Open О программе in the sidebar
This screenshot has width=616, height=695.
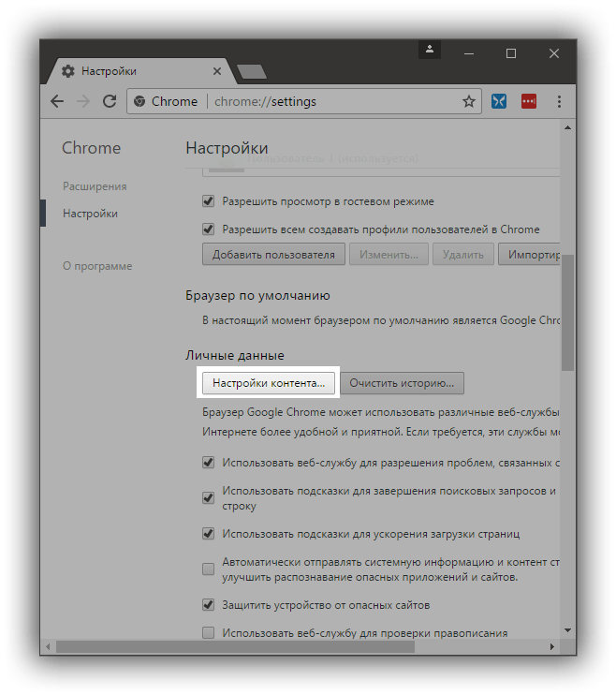[97, 266]
